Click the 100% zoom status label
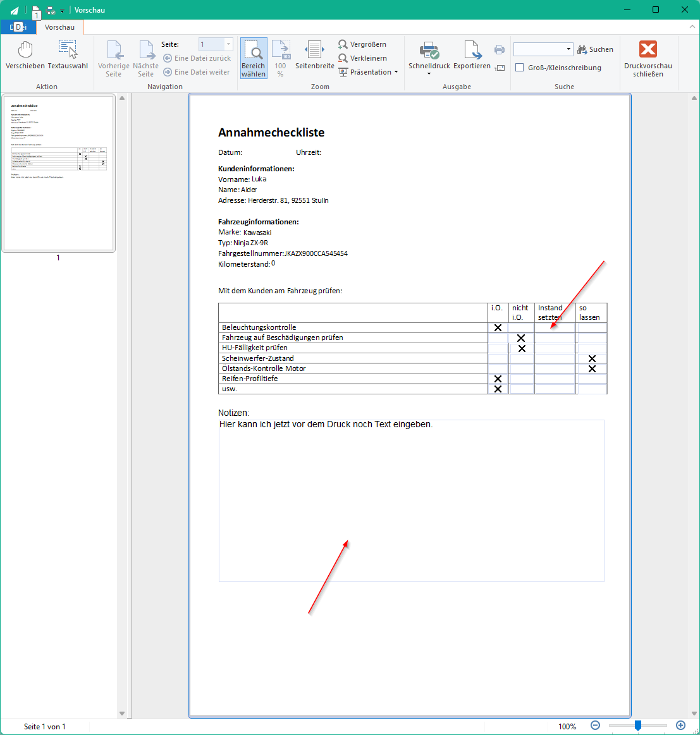Image resolution: width=700 pixels, height=735 pixels. coord(567,726)
